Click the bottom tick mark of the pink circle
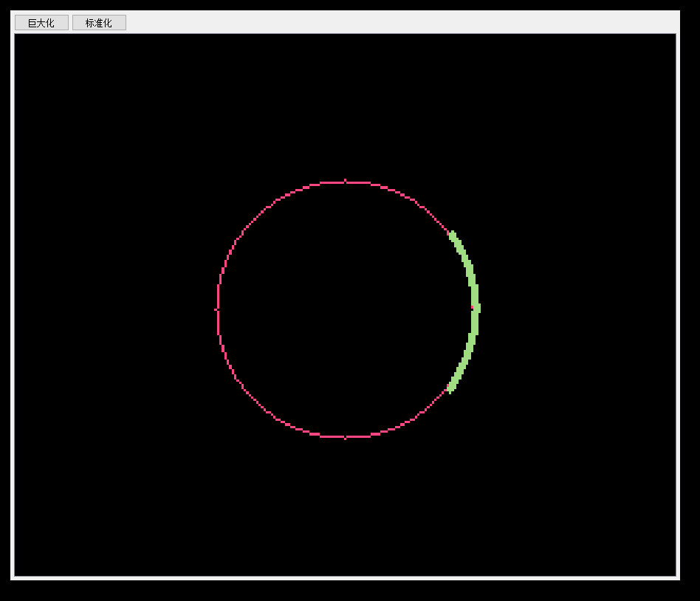 [345, 437]
